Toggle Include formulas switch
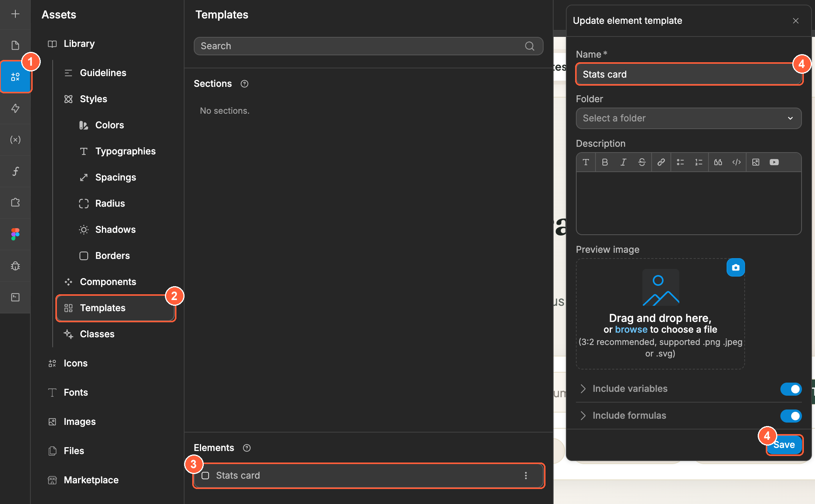815x504 pixels. (x=791, y=416)
